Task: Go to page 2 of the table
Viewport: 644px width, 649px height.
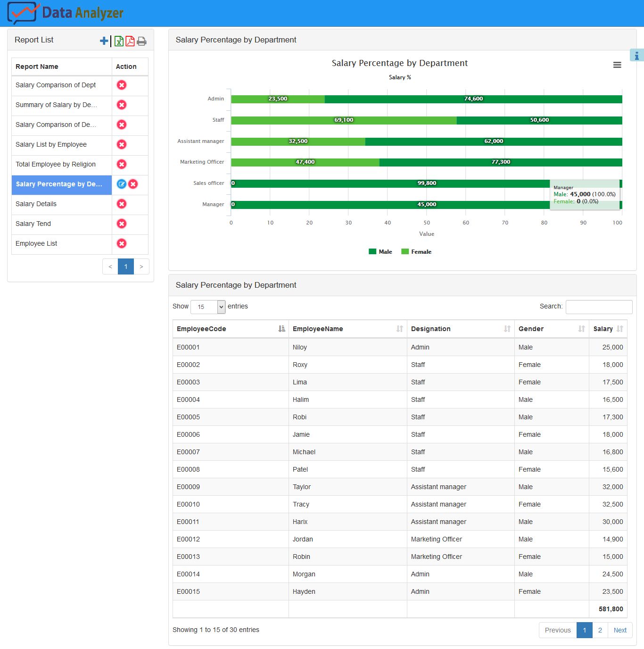Action: click(x=600, y=630)
